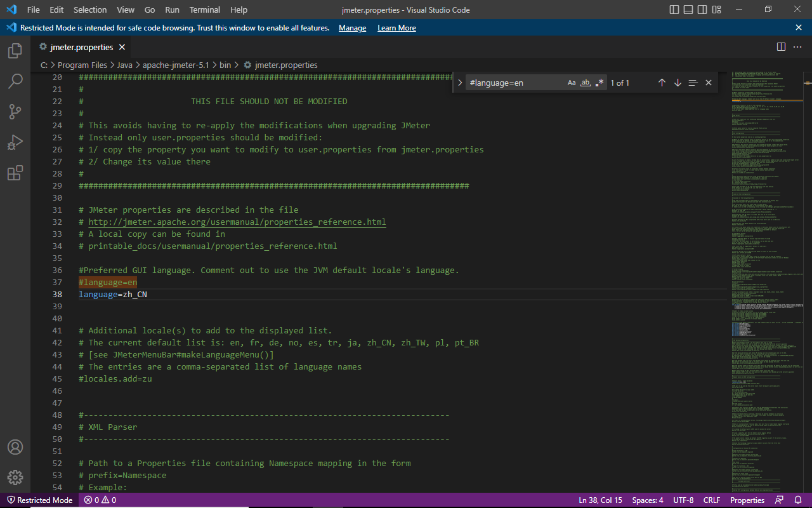812x508 pixels.
Task: Click Spaces: 4 indentation setting
Action: coord(647,500)
